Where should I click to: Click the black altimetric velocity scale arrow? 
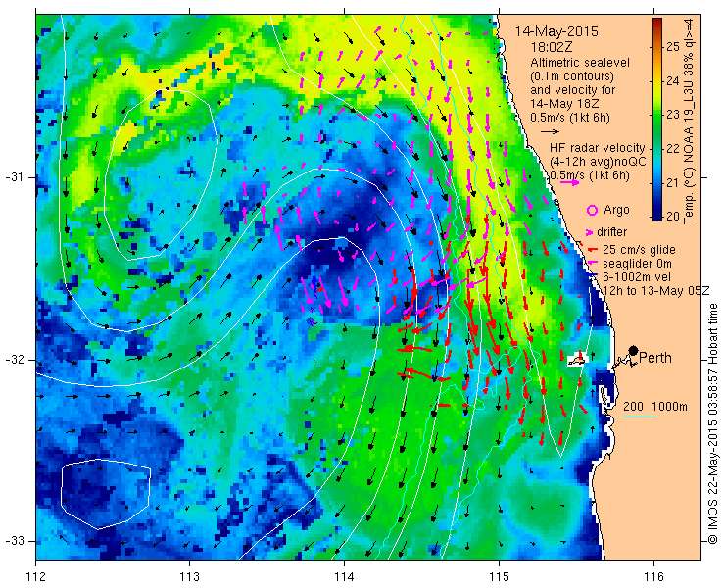tap(550, 132)
